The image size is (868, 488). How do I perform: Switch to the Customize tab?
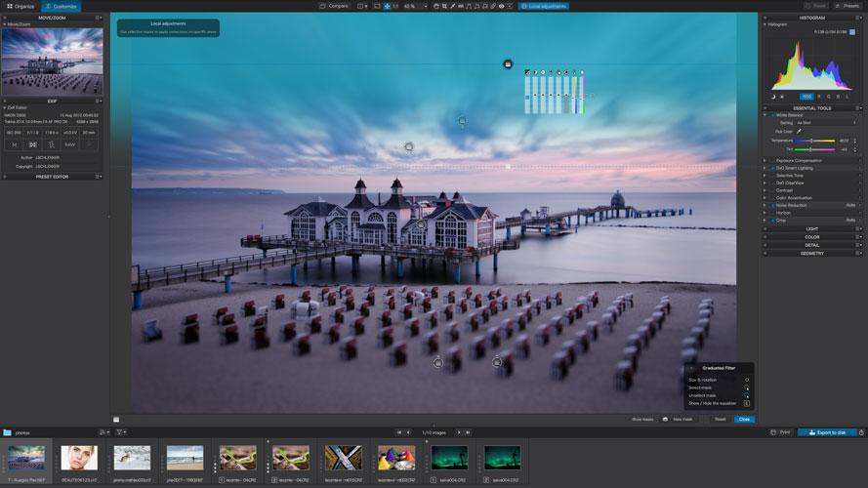[x=62, y=6]
